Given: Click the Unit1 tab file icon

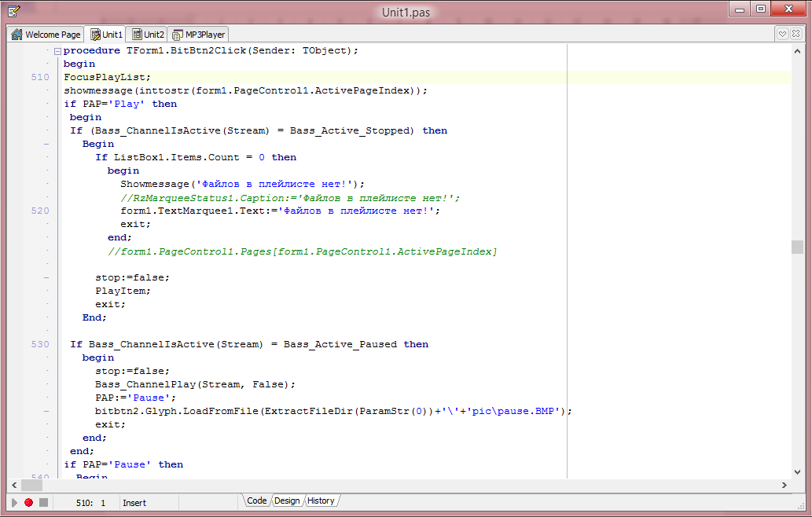Looking at the screenshot, I should pos(95,35).
